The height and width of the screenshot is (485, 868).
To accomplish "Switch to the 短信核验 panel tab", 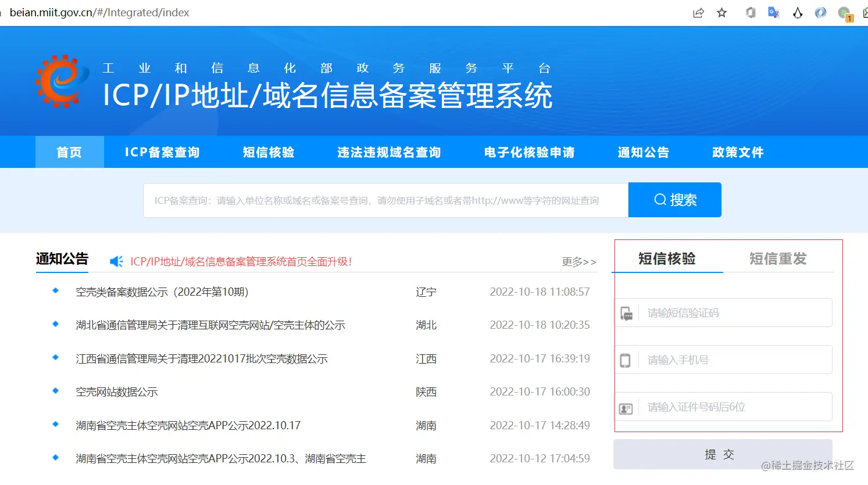I will pyautogui.click(x=667, y=258).
